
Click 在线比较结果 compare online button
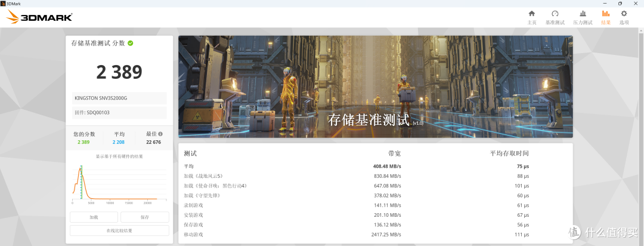point(119,230)
